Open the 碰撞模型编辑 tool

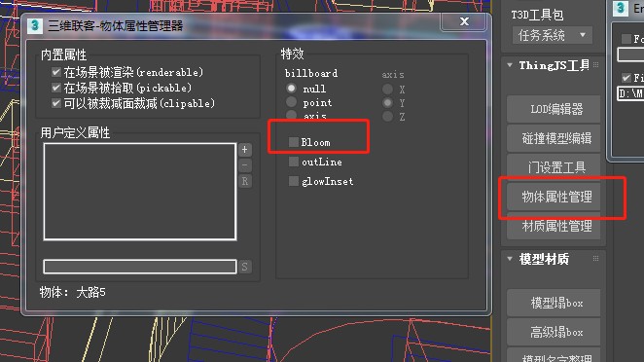pyautogui.click(x=554, y=138)
